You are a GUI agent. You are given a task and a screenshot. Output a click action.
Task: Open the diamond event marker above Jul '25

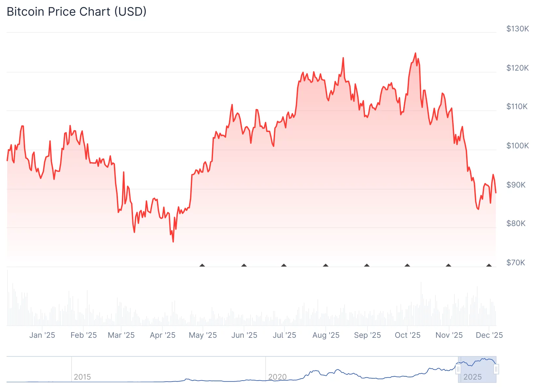tap(284, 265)
